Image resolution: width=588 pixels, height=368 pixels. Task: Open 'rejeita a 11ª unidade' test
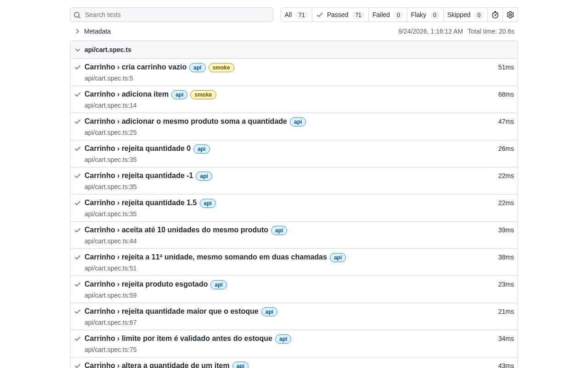(206, 257)
